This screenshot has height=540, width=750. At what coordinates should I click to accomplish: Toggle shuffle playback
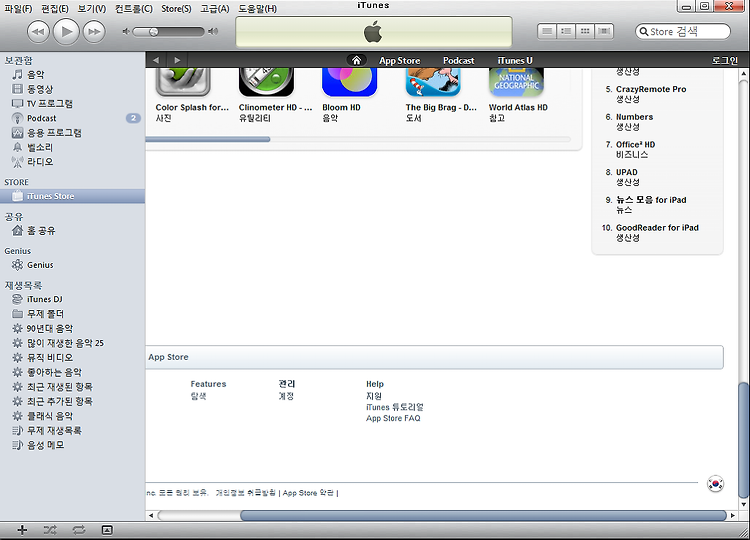(50, 530)
